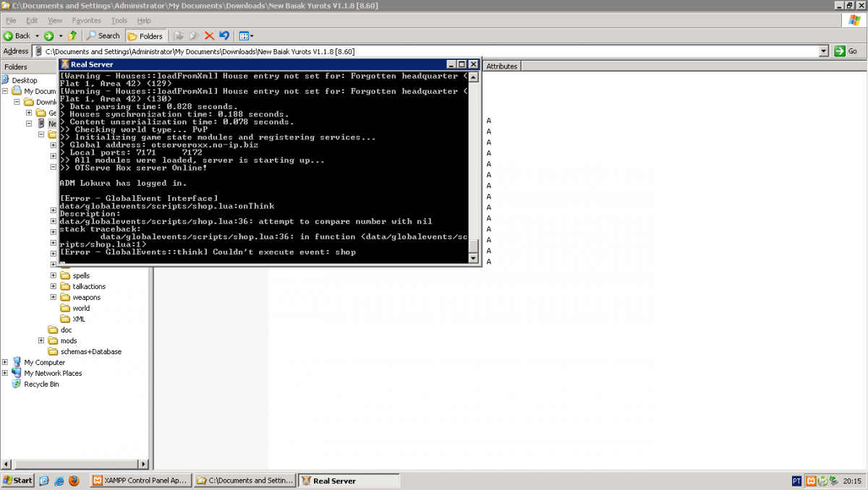Image resolution: width=868 pixels, height=490 pixels.
Task: Toggle the Folders pane button
Action: pos(145,35)
